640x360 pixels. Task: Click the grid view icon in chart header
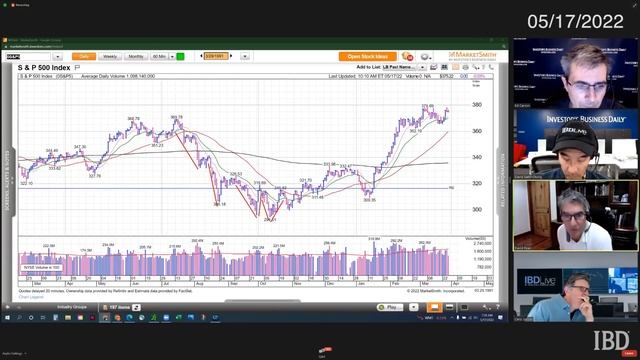click(444, 67)
